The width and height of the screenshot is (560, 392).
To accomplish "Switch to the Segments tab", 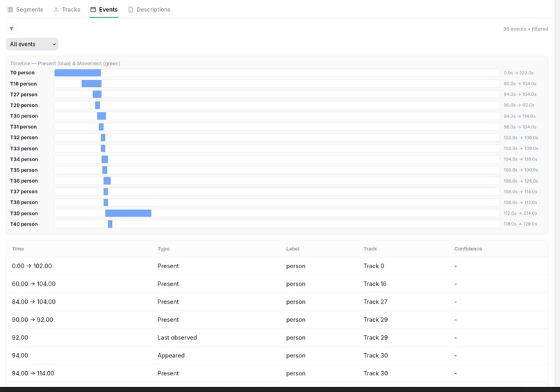I will click(25, 10).
